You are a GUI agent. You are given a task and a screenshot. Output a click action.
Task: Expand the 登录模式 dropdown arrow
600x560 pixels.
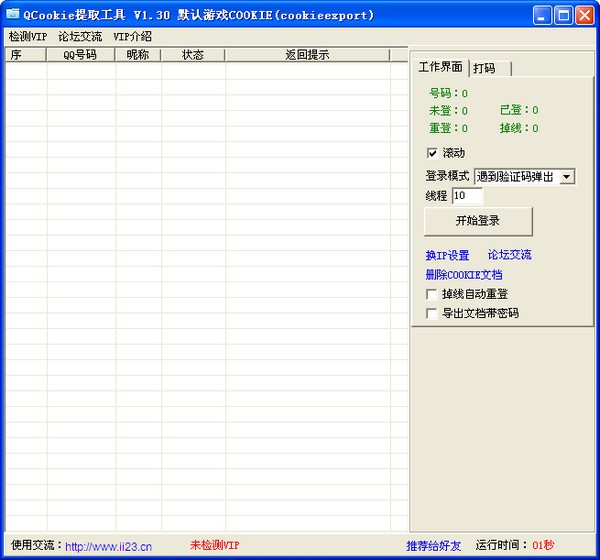point(567,177)
